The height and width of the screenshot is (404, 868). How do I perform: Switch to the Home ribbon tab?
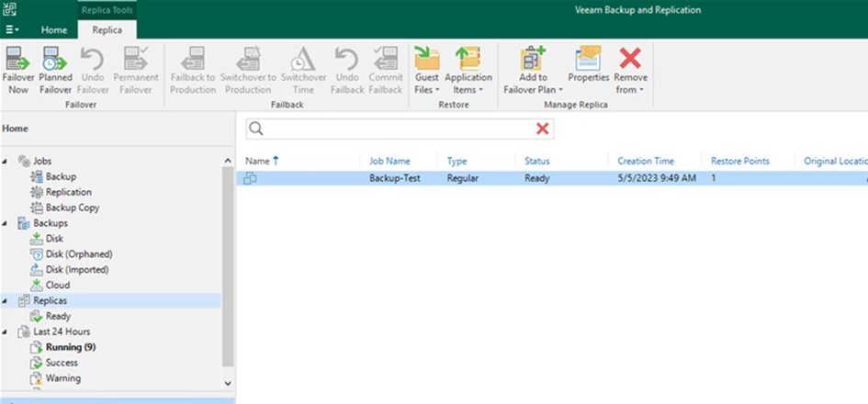tap(53, 29)
